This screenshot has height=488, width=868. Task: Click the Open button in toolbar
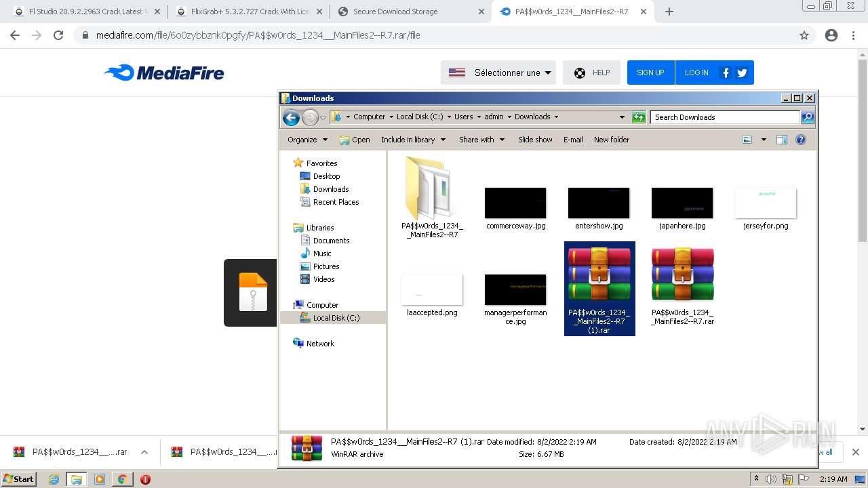coord(355,140)
